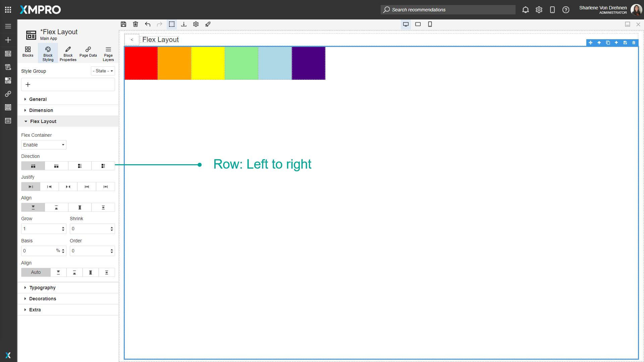Open Block Properties panel

coord(68,53)
